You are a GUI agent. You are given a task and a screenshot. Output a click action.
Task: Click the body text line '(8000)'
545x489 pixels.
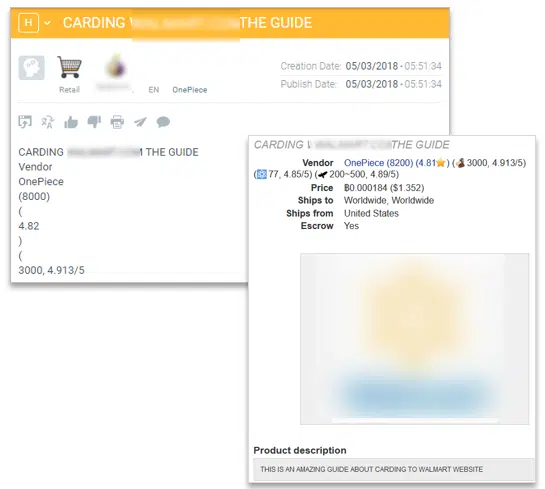(x=34, y=196)
